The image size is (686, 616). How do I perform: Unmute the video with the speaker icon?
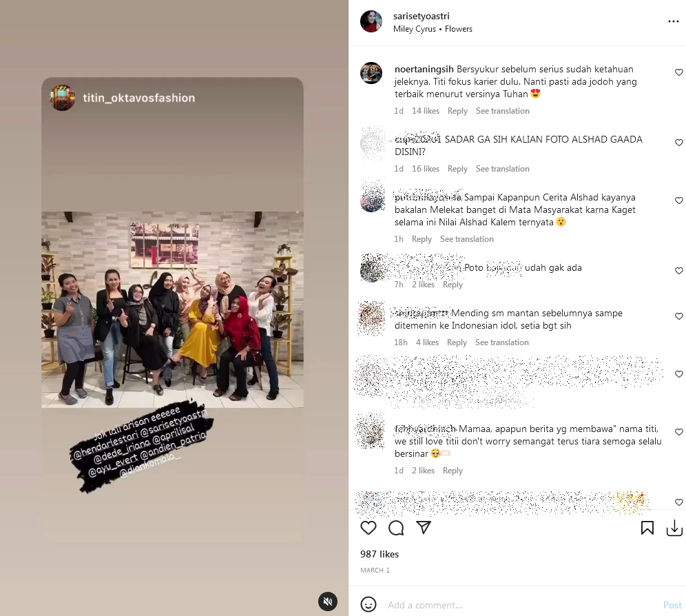click(328, 602)
